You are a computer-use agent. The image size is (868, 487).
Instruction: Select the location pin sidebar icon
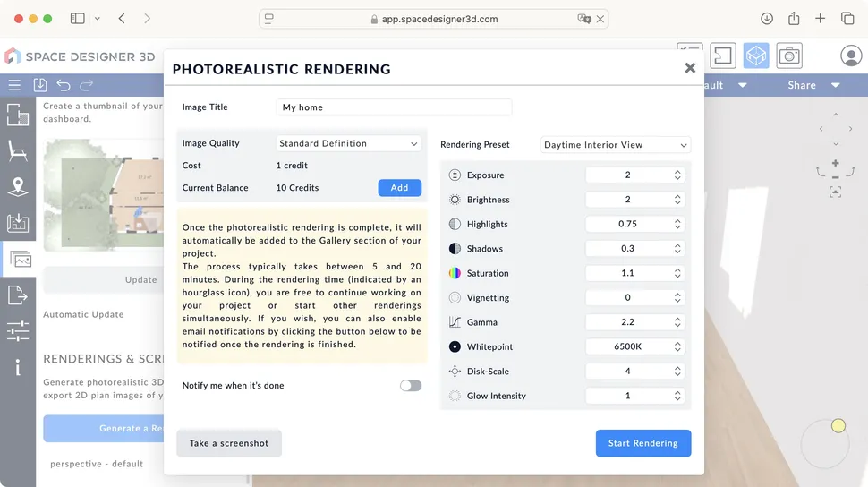[17, 187]
